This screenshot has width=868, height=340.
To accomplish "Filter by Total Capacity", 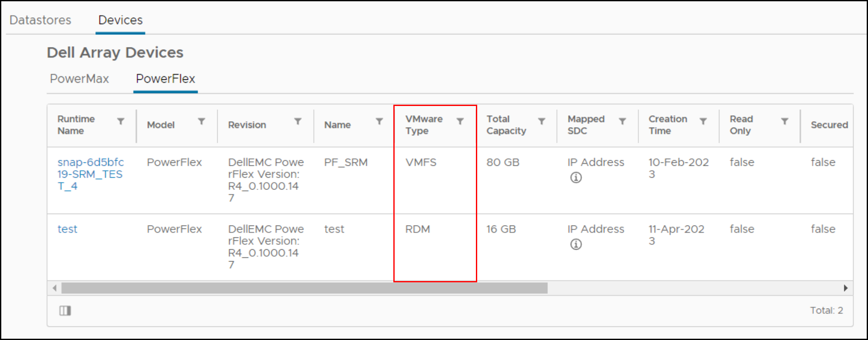I will pos(541,121).
